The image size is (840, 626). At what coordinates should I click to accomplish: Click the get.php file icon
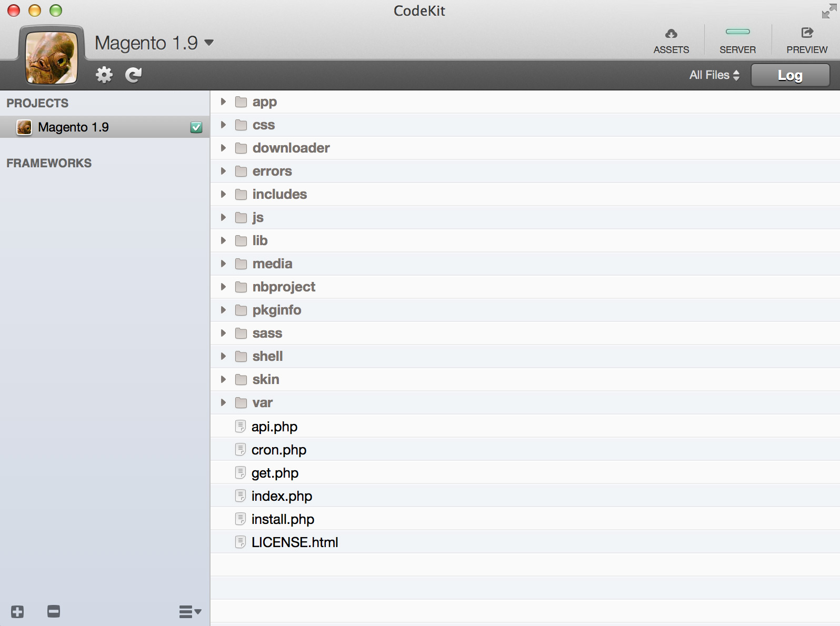[x=241, y=472]
